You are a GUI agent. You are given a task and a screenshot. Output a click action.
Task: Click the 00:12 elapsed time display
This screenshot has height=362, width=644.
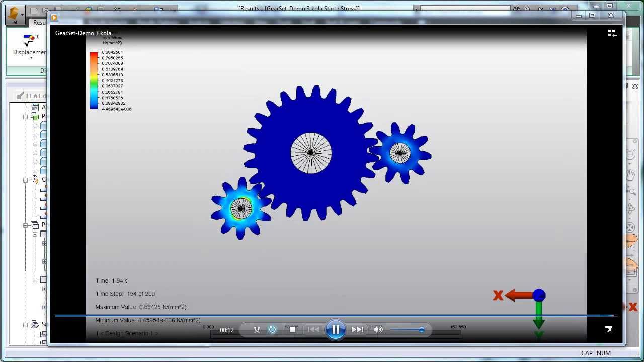point(227,330)
